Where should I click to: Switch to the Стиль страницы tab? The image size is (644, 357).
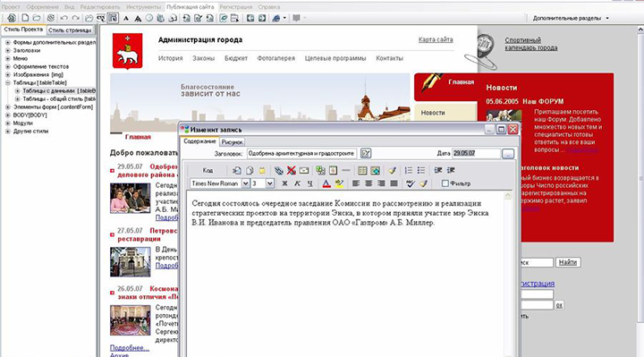pyautogui.click(x=70, y=30)
